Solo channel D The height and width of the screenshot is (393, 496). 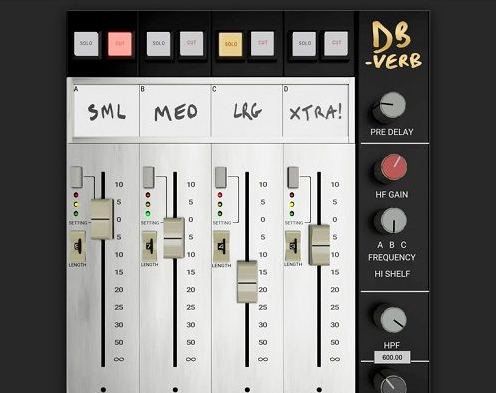click(304, 44)
